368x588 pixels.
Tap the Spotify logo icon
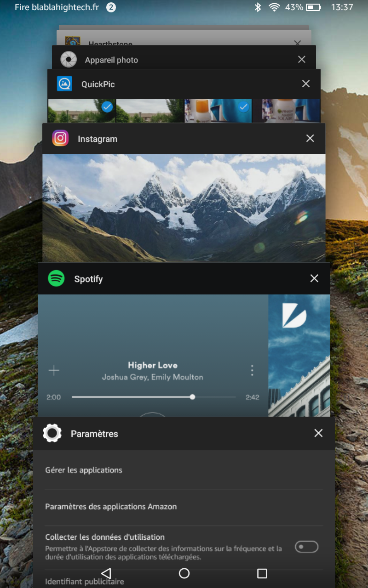[56, 278]
